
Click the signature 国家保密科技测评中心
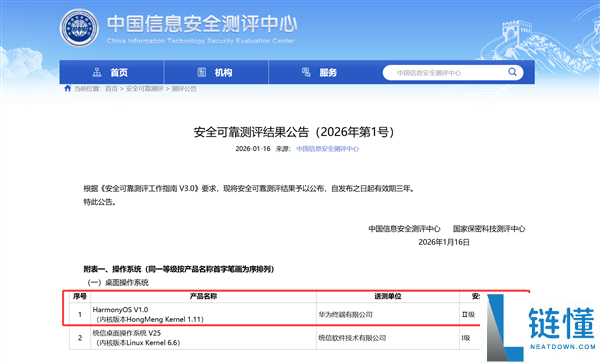click(x=489, y=229)
